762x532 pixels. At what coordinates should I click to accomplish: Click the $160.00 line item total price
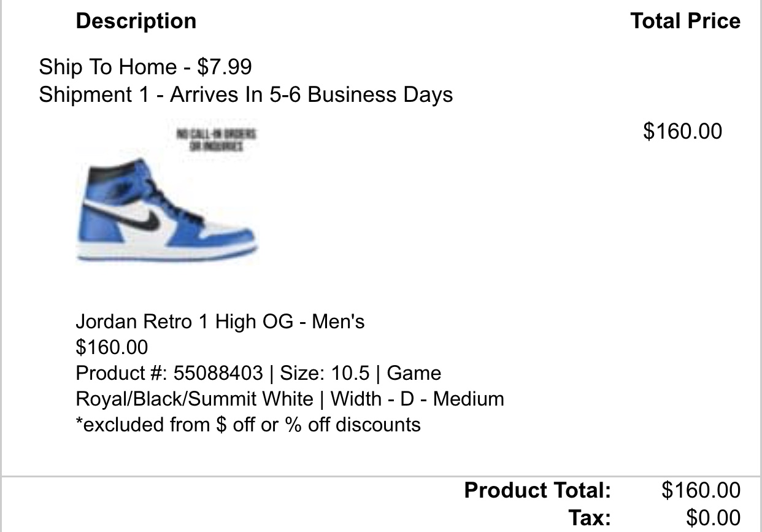coord(682,131)
